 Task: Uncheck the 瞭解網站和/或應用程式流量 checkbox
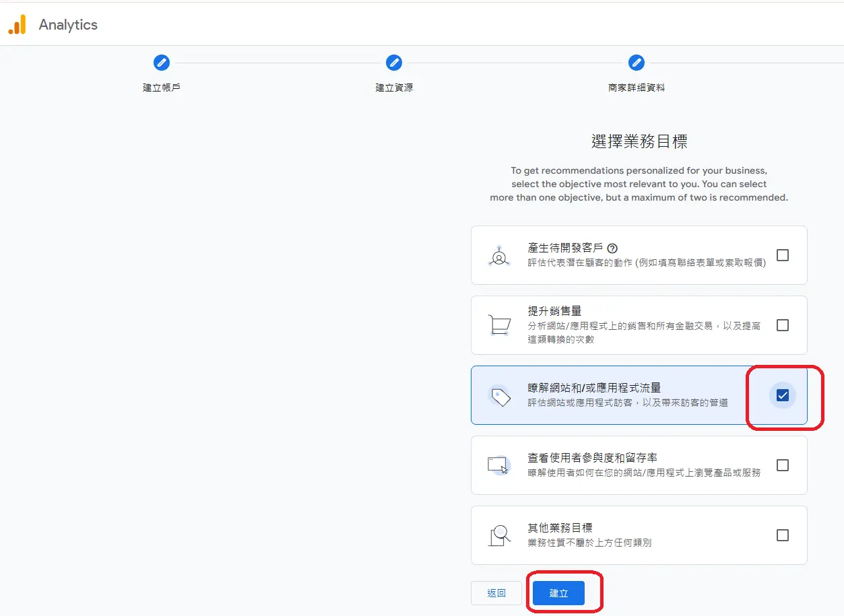782,395
